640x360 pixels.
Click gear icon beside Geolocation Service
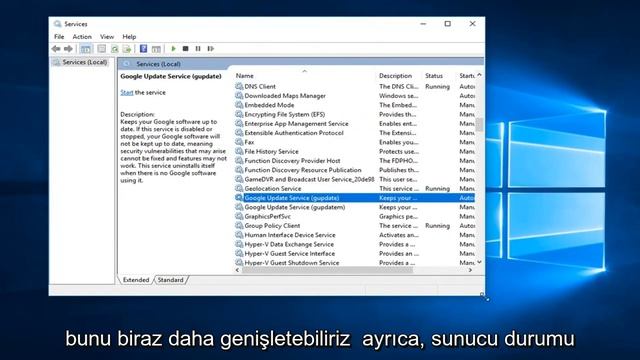(239, 189)
